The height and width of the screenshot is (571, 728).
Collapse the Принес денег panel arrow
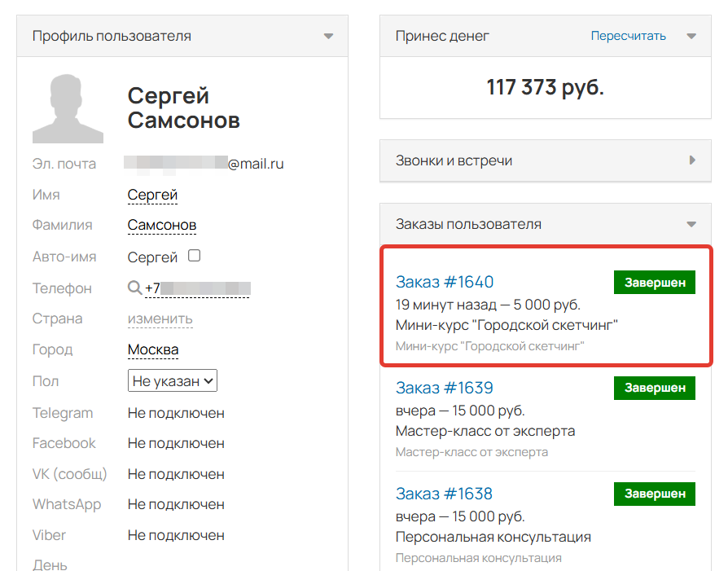pos(691,36)
